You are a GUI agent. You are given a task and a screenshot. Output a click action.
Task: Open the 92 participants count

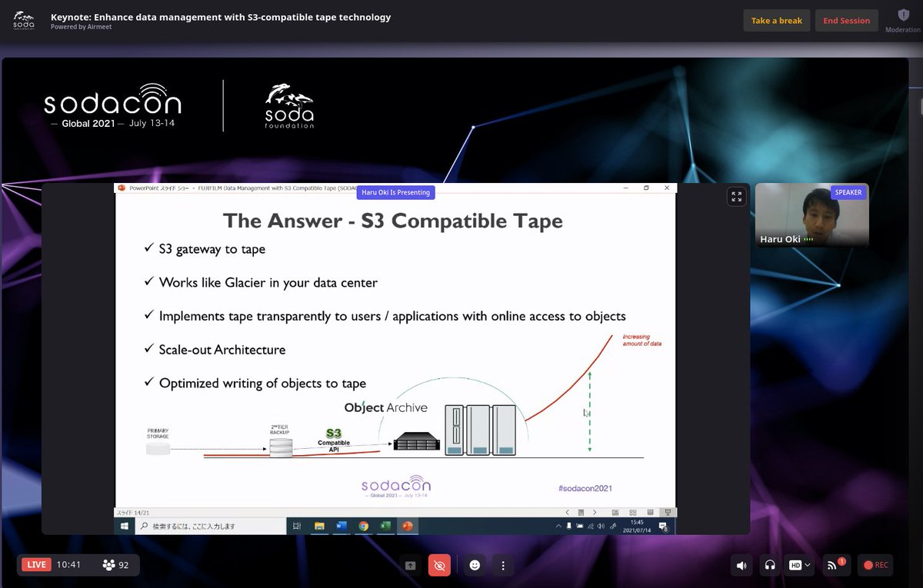(116, 565)
